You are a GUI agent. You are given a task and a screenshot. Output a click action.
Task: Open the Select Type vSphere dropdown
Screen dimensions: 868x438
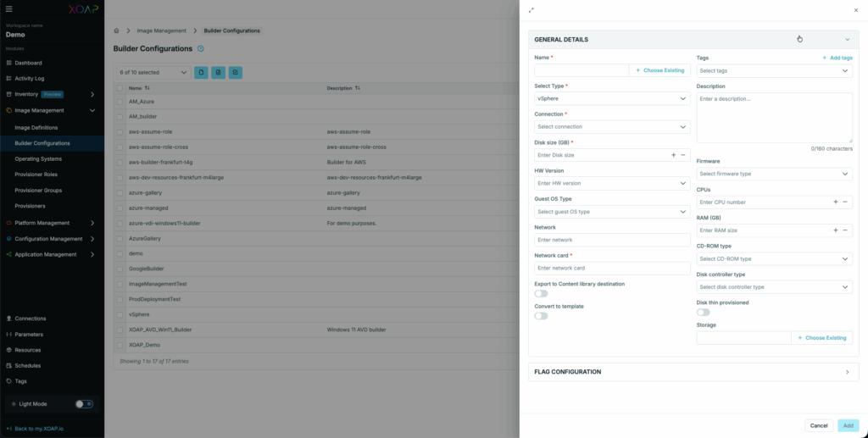pos(612,98)
